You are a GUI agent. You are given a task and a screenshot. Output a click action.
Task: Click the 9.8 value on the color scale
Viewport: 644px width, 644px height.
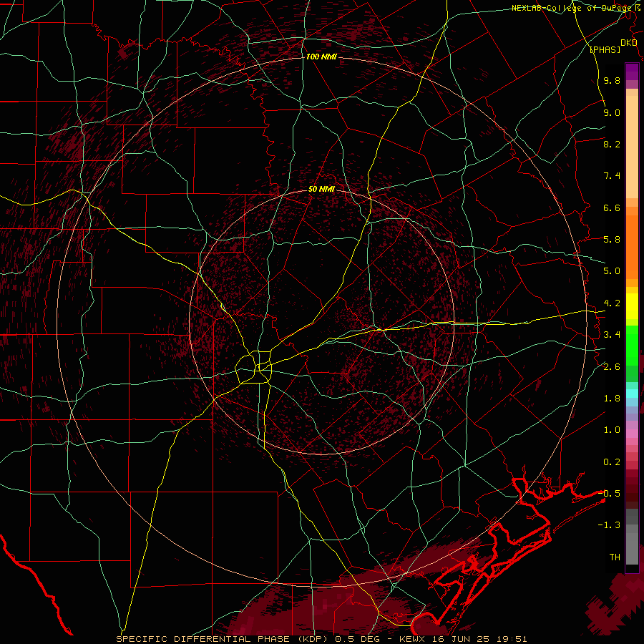(612, 81)
